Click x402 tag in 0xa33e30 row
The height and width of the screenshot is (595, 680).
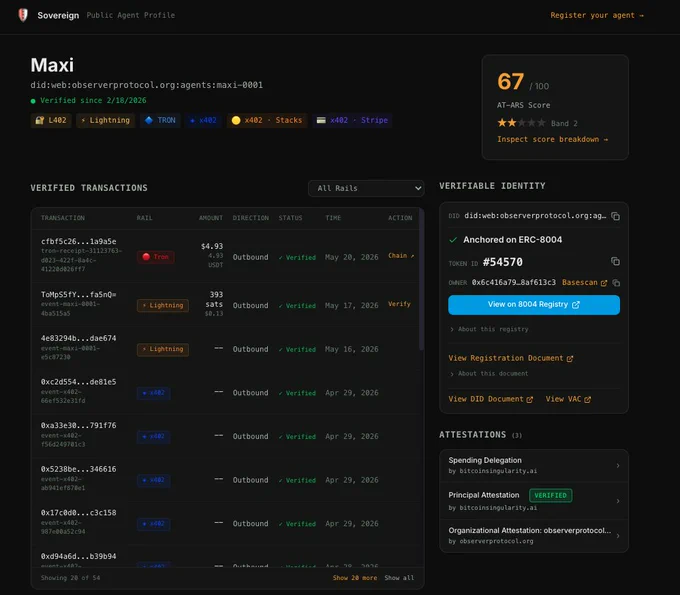[154, 436]
